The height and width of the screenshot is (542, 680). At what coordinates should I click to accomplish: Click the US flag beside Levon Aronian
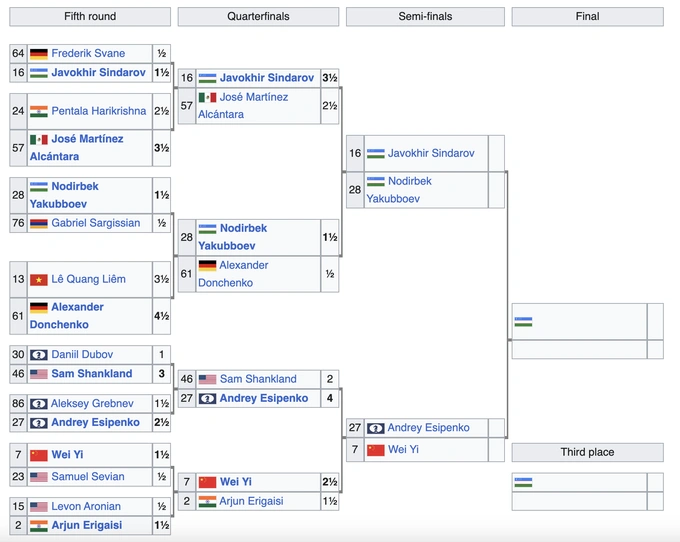39,507
